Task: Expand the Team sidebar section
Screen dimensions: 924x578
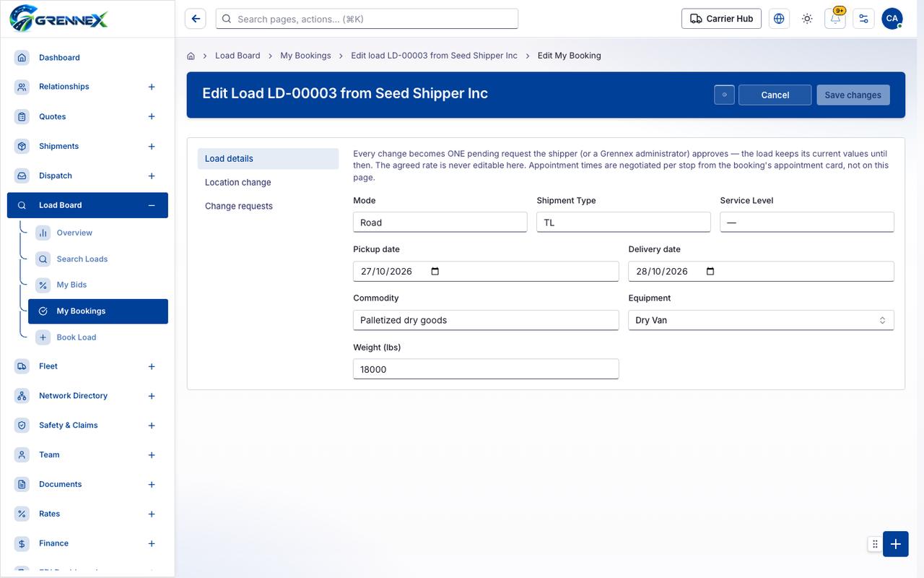Action: (x=152, y=455)
